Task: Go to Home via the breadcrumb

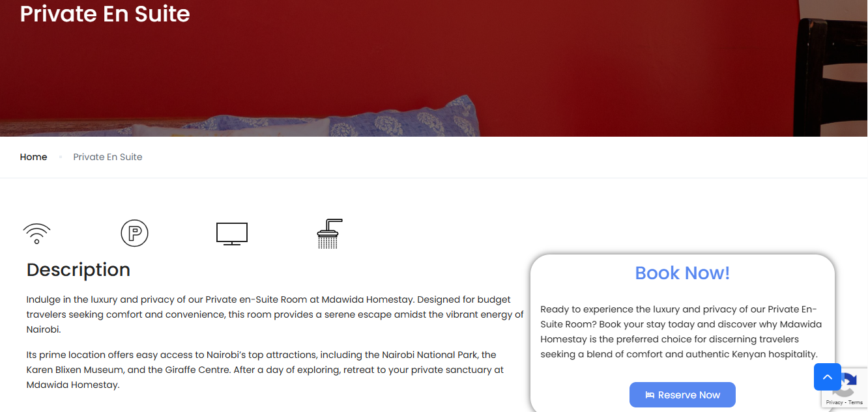Action: click(34, 157)
